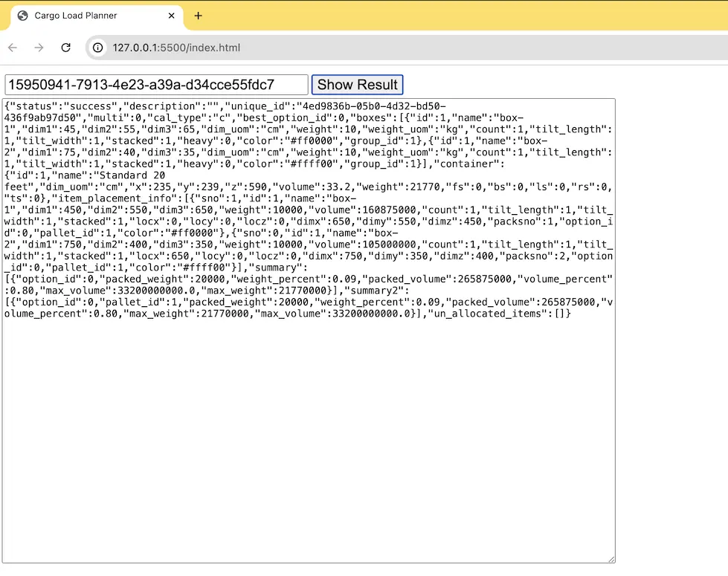Focus the unique ID input field
728x576 pixels.
click(x=156, y=85)
